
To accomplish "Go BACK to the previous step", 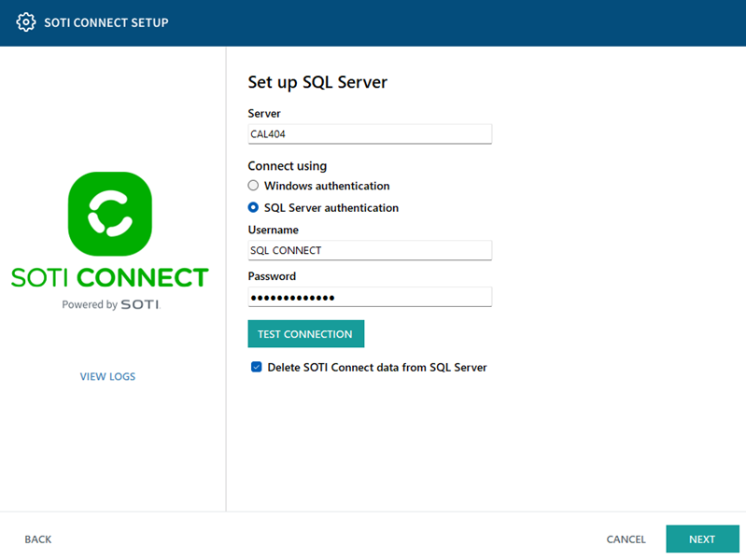I will point(38,539).
